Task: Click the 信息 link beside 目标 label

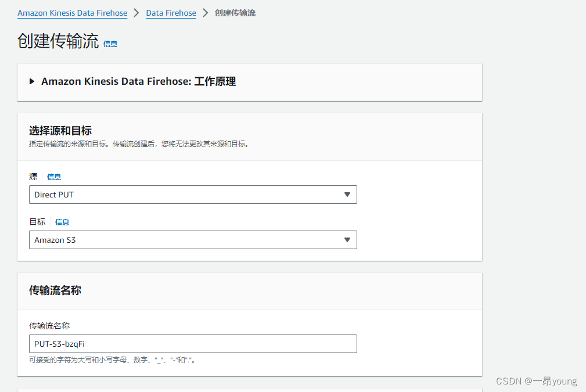Action: [x=62, y=222]
